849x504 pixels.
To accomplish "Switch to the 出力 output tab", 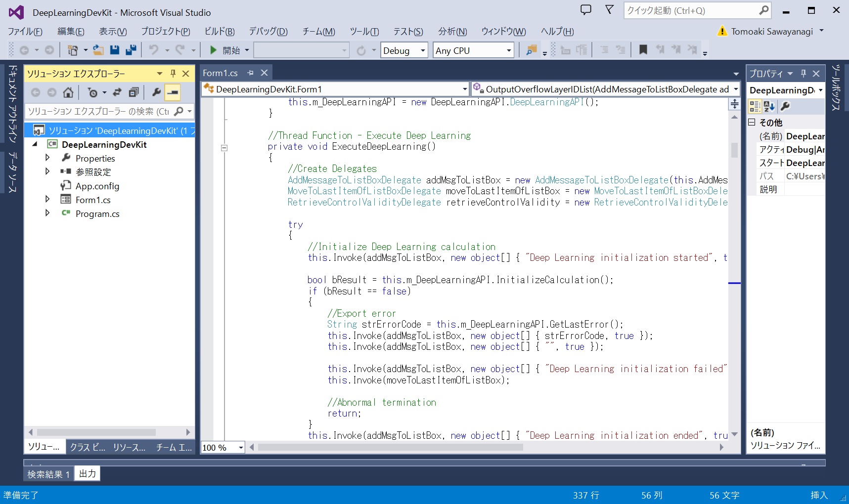I will (x=88, y=473).
